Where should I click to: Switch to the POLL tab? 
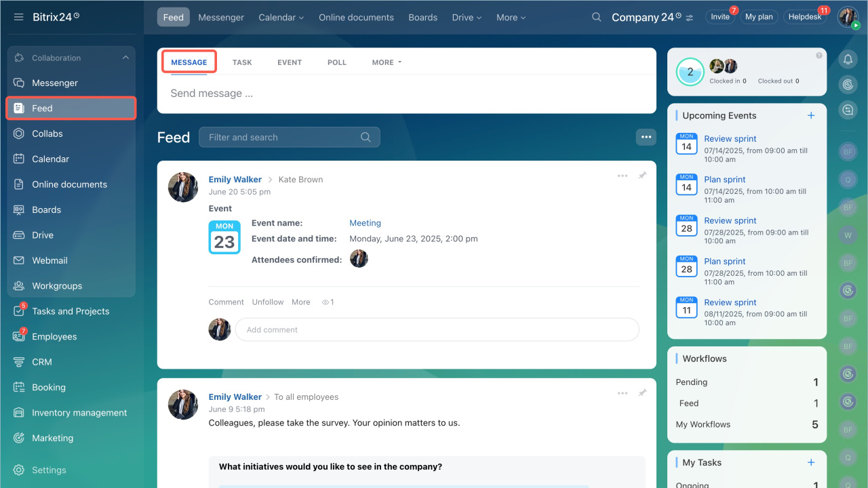pyautogui.click(x=336, y=62)
